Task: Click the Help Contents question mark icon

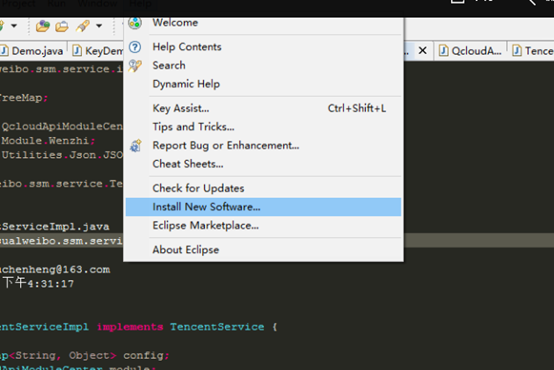Action: tap(135, 47)
